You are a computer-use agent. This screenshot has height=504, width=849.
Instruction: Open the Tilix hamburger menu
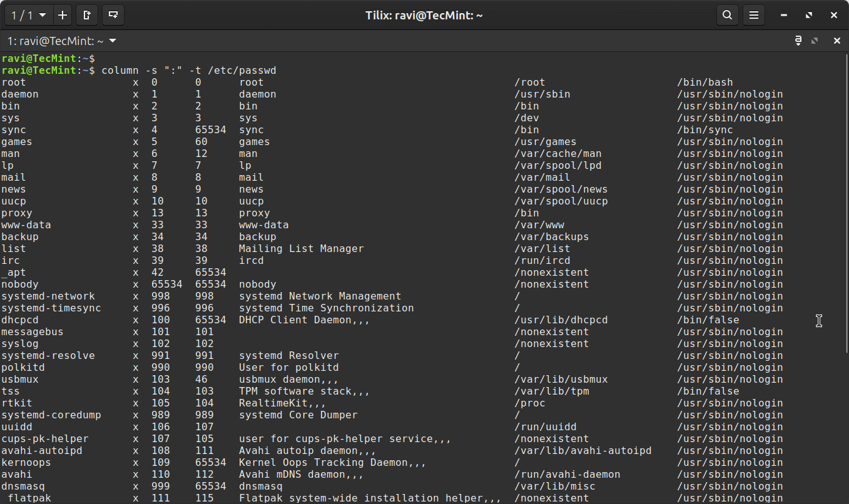coord(753,14)
